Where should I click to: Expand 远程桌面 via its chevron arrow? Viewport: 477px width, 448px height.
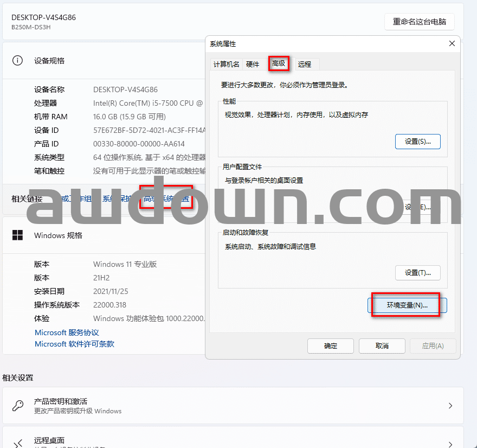[x=450, y=441]
